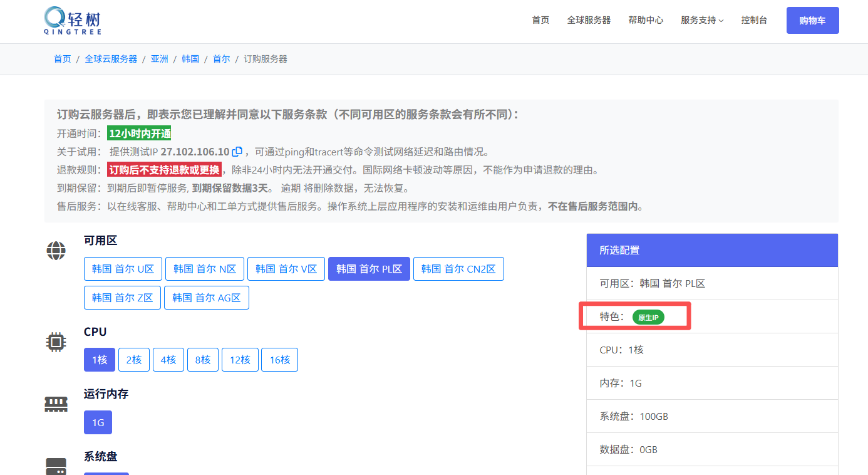Image resolution: width=868 pixels, height=475 pixels.
Task: Go to 帮助中心 in navigation
Action: pyautogui.click(x=646, y=20)
